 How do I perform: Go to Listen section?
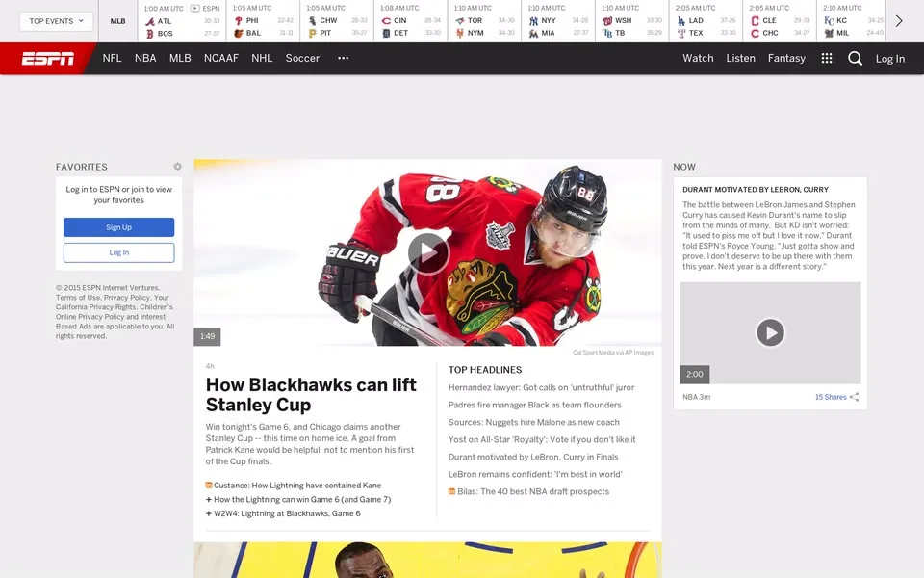[x=740, y=58]
